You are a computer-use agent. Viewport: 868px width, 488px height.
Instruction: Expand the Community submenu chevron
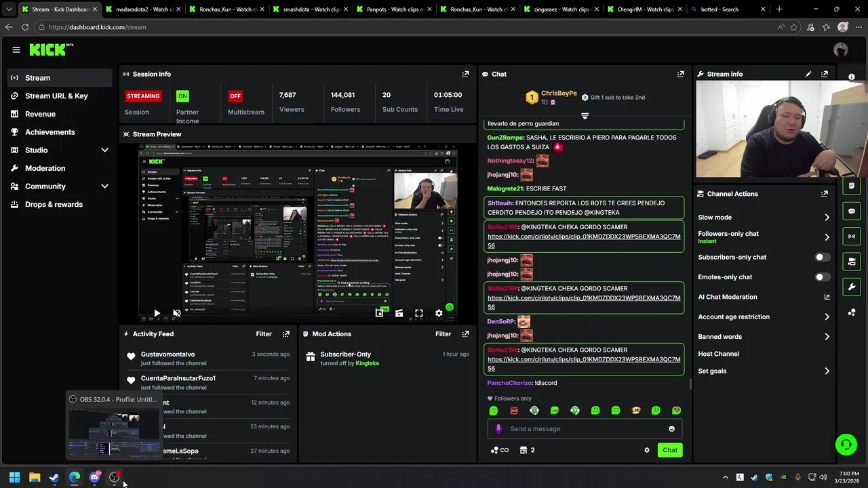[104, 186]
